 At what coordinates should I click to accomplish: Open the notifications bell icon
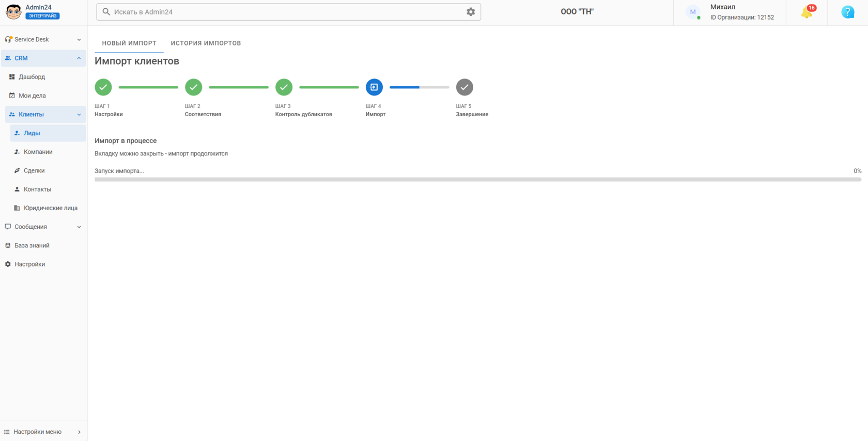pos(807,12)
